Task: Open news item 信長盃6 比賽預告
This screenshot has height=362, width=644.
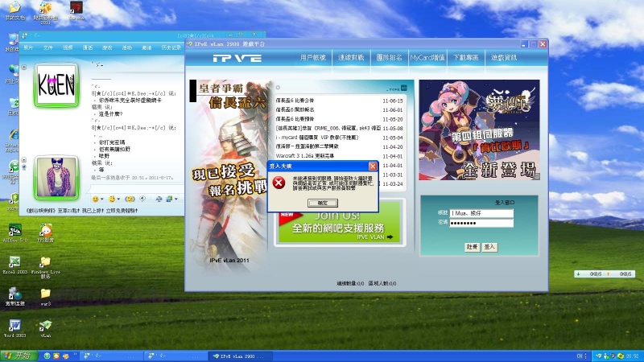Action: point(295,119)
